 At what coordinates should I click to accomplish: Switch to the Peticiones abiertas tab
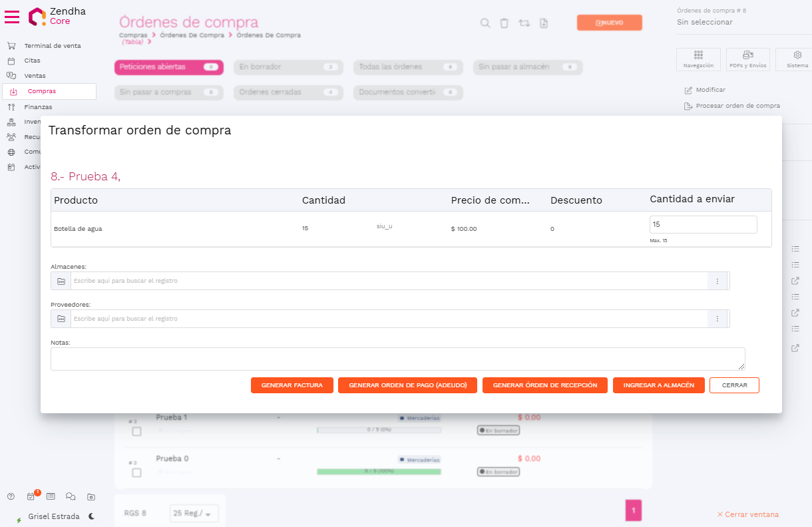point(168,67)
